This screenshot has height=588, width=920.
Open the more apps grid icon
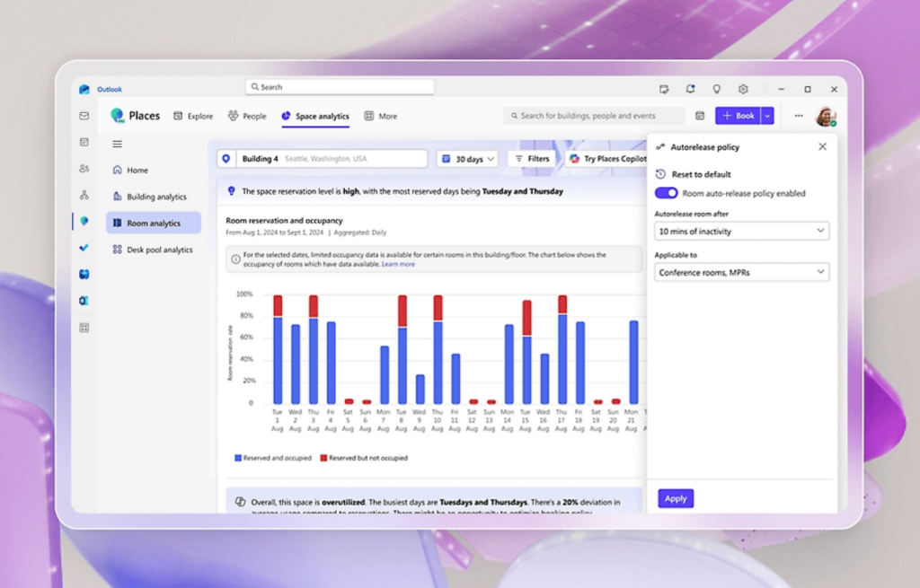pos(84,328)
